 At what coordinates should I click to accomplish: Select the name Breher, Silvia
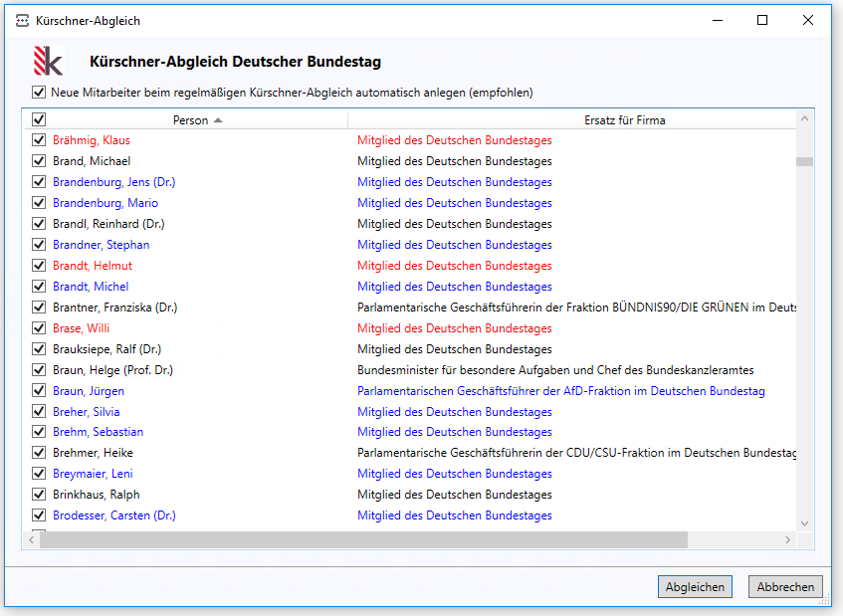click(86, 412)
